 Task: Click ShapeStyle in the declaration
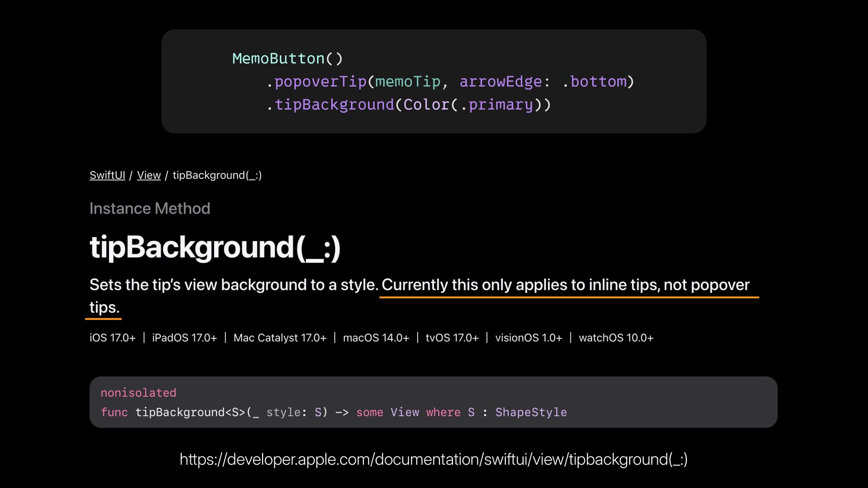pyautogui.click(x=531, y=412)
